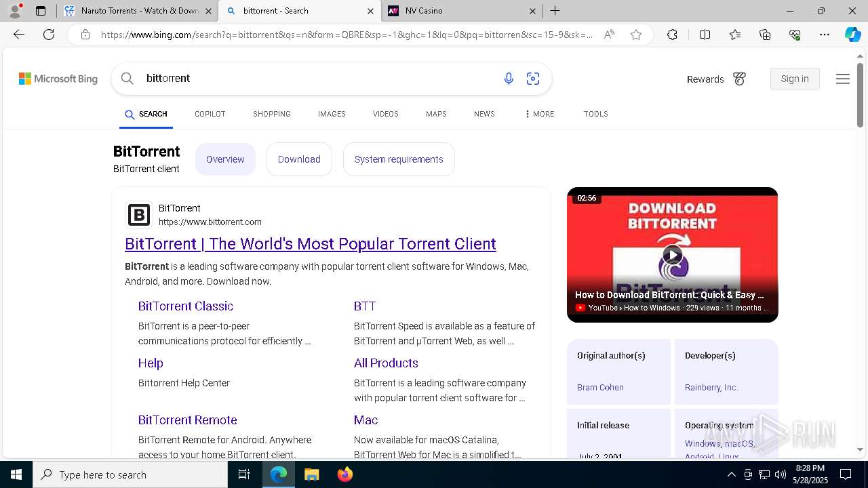Open Split screen icon
The width and height of the screenshot is (868, 488).
pos(705,35)
